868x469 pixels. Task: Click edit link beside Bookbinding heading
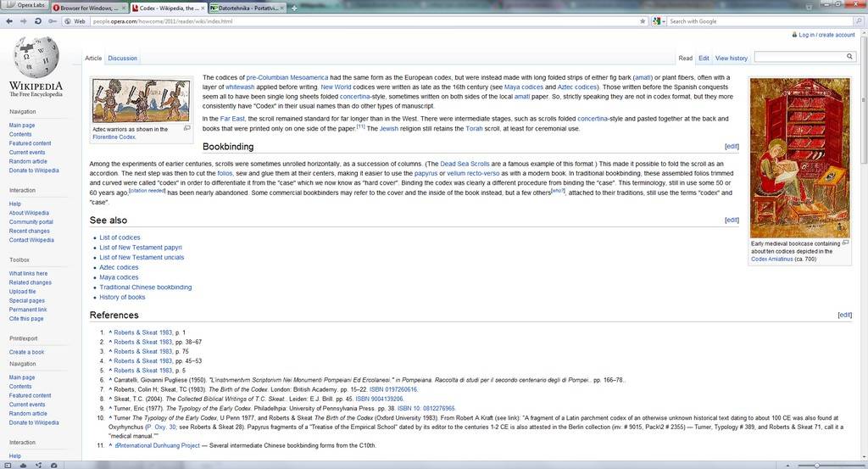(x=732, y=147)
